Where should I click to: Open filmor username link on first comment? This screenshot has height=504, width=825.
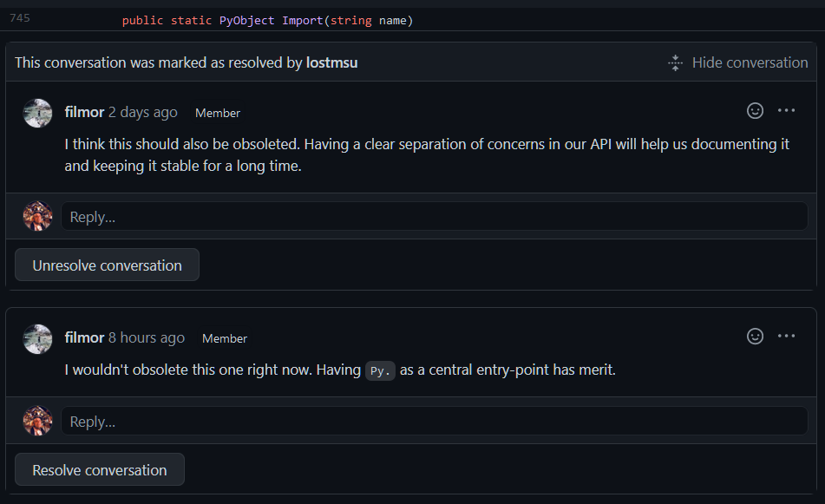[x=84, y=112]
